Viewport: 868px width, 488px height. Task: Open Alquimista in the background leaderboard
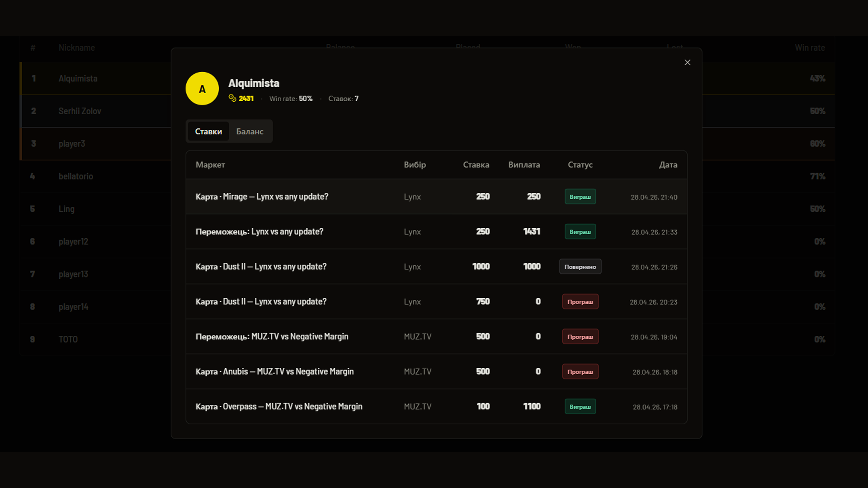pos(78,79)
